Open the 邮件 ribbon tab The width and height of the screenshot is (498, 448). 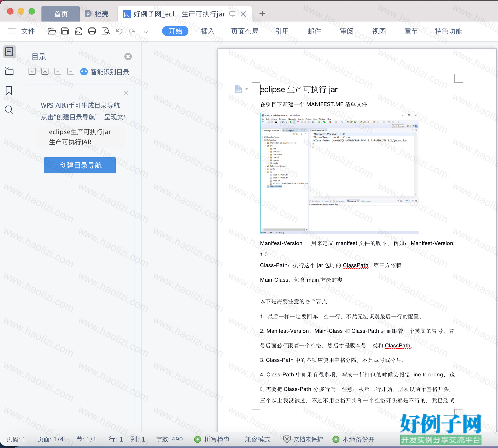(x=314, y=31)
